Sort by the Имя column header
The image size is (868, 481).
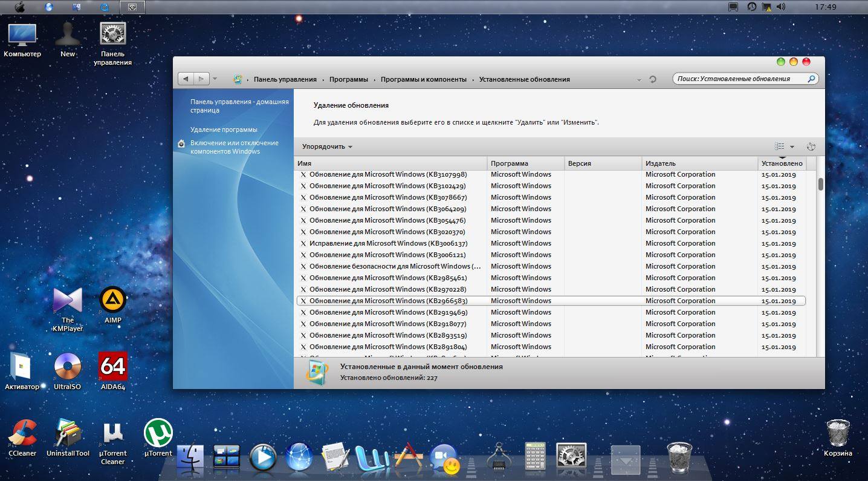click(390, 163)
